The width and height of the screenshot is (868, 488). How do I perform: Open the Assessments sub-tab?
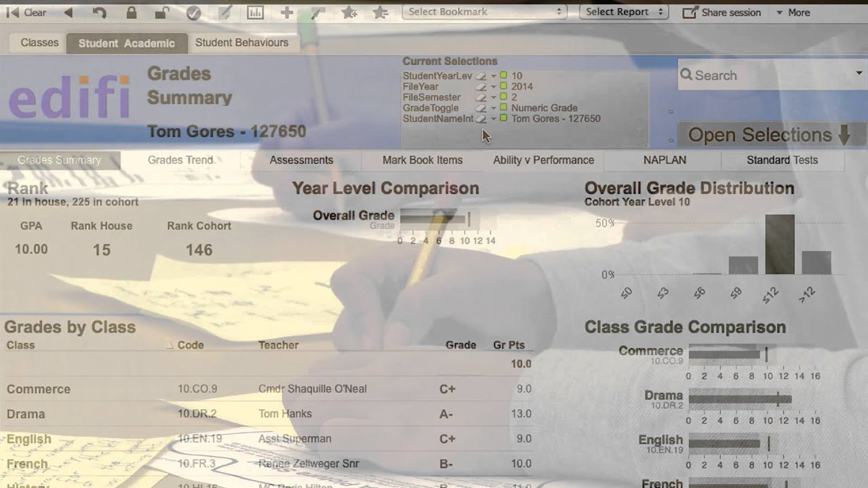(301, 161)
